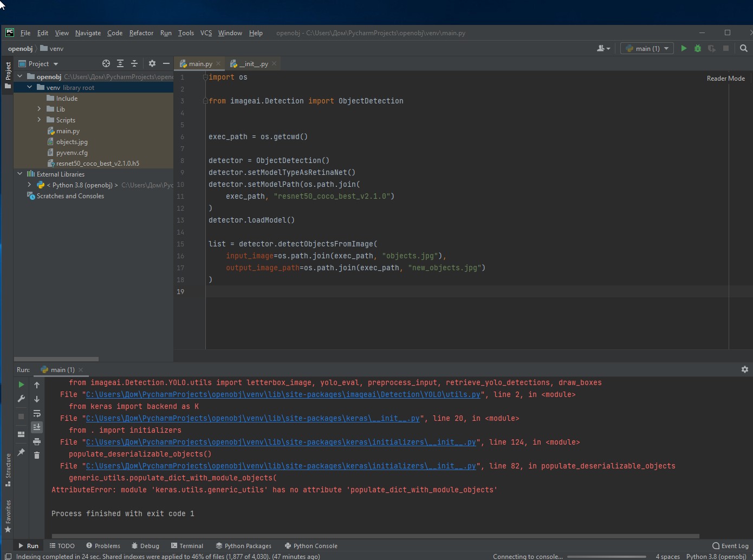This screenshot has height=560, width=753.
Task: Run the main (1) configuration
Action: 684,48
